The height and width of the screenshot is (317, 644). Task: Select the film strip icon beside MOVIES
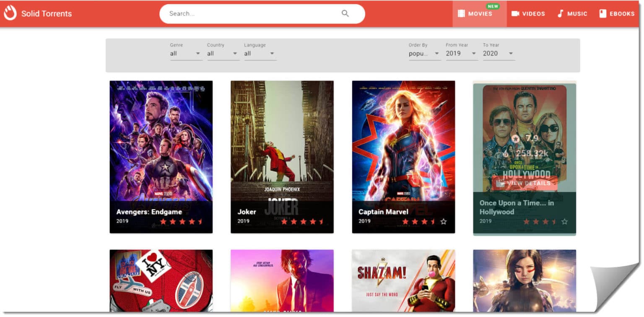point(462,13)
